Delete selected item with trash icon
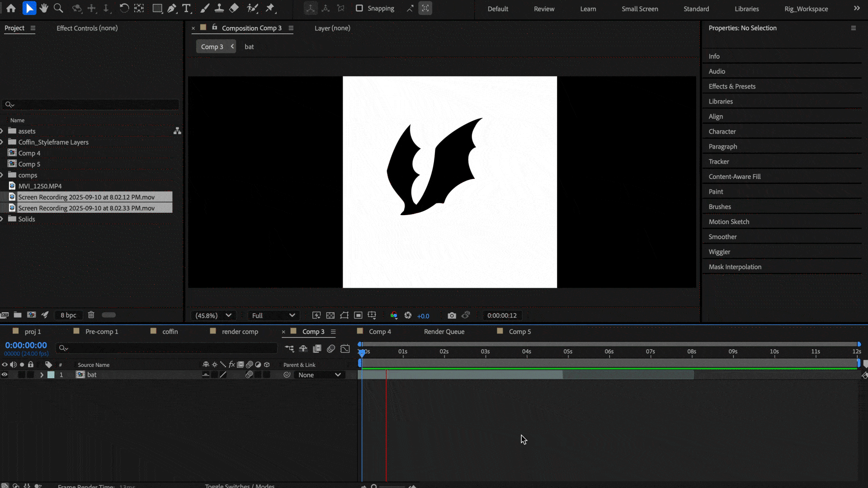This screenshot has width=868, height=488. coord(91,315)
